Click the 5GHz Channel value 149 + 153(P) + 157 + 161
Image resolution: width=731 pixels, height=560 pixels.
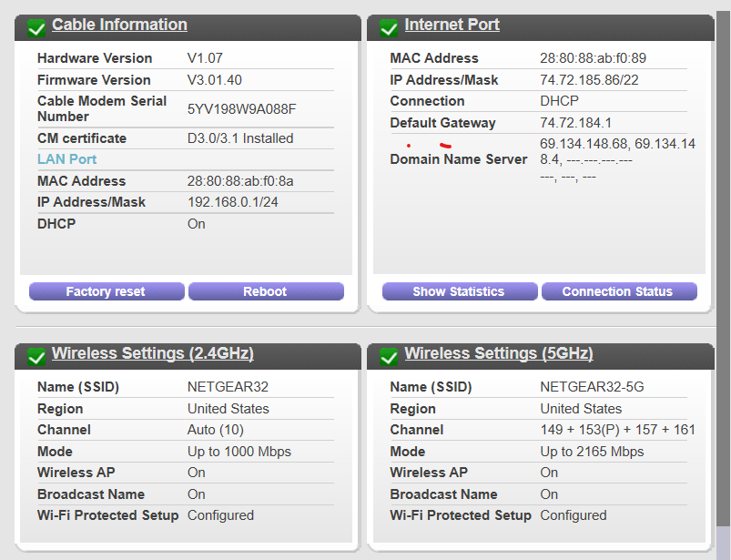(618, 430)
